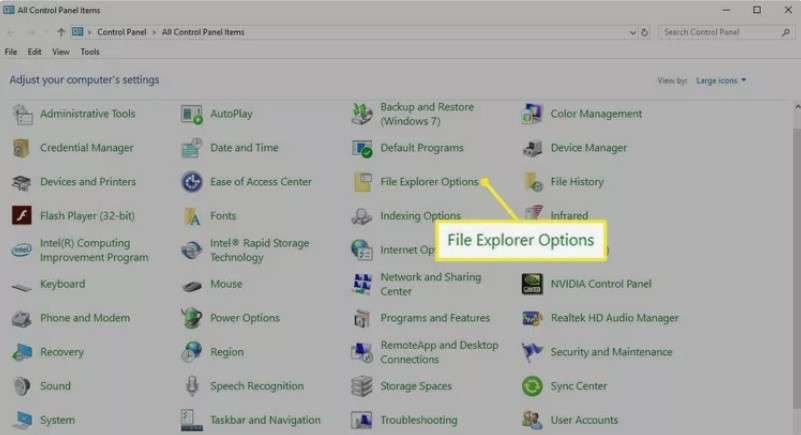Open the File Explorer Options folder icon
Screen dimensions: 801x435
point(363,182)
